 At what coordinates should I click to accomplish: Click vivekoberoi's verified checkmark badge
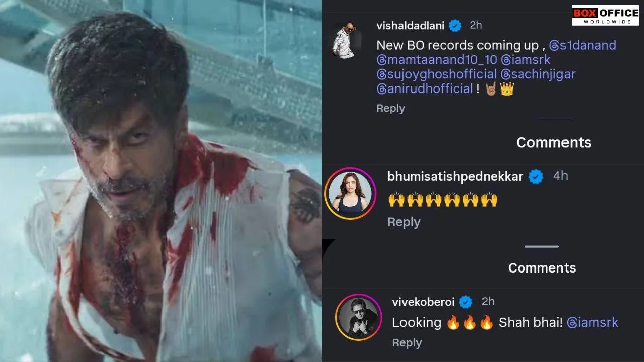(x=466, y=302)
